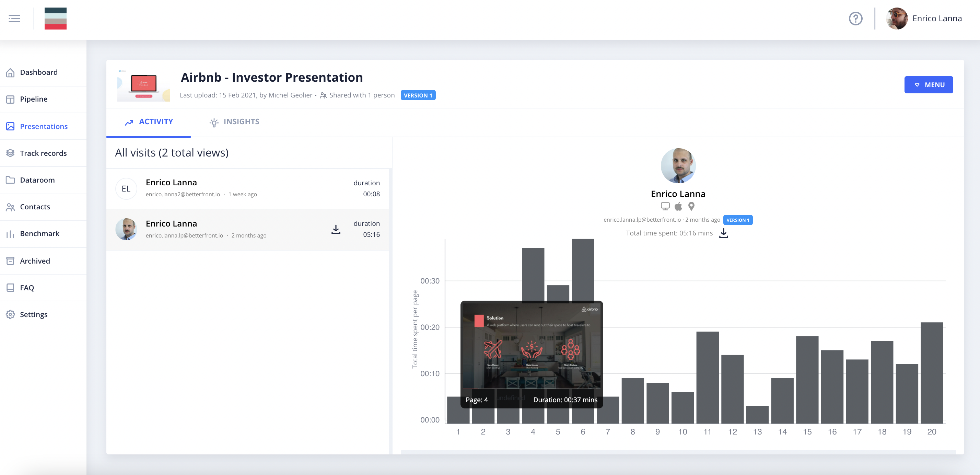Image resolution: width=980 pixels, height=475 pixels.
Task: Click the hamburger menu icon
Action: 14,18
